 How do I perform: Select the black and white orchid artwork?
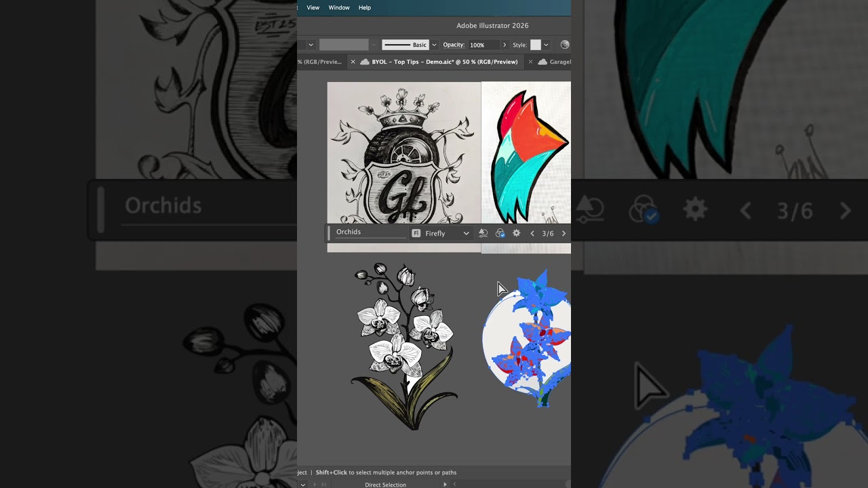(405, 346)
